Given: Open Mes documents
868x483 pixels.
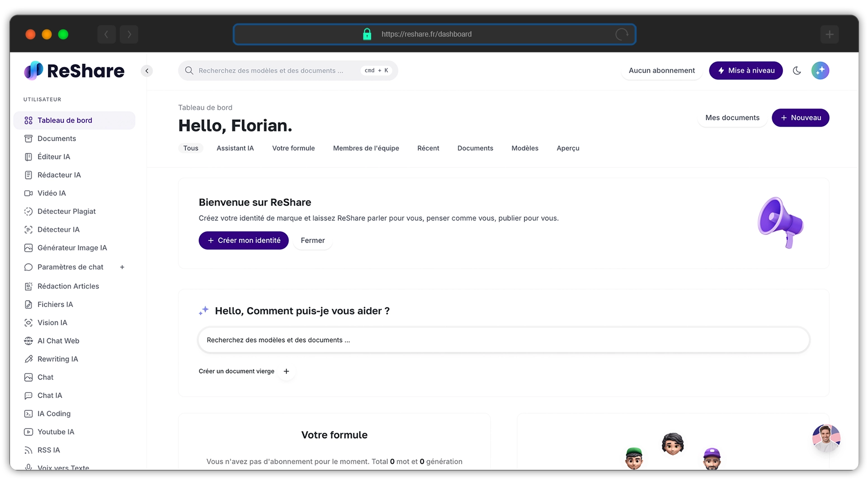Looking at the screenshot, I should 732,118.
